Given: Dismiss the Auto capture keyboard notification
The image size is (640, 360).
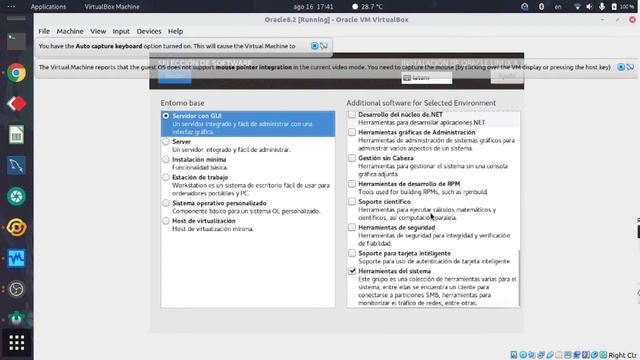Looking at the screenshot, I should [x=314, y=46].
